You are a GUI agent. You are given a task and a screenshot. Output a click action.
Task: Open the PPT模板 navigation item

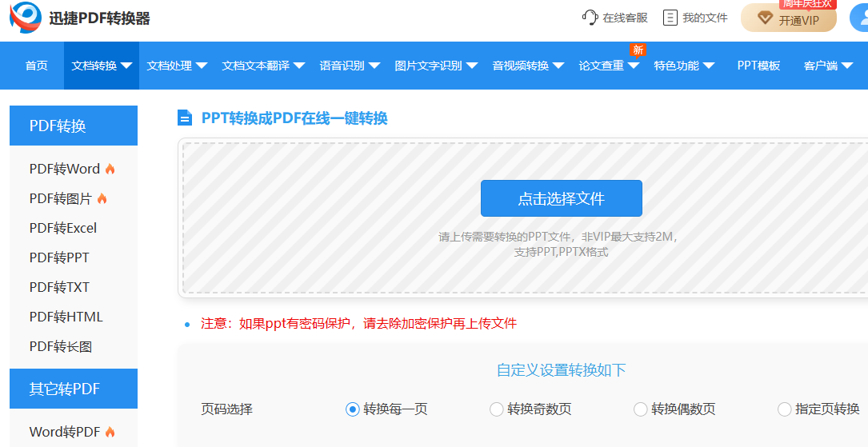click(758, 66)
